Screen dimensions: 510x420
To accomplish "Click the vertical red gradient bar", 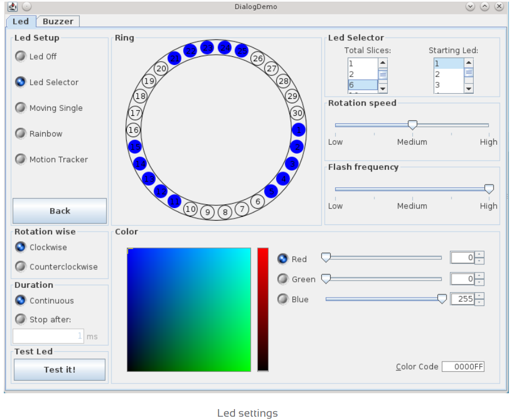I will 263,310.
